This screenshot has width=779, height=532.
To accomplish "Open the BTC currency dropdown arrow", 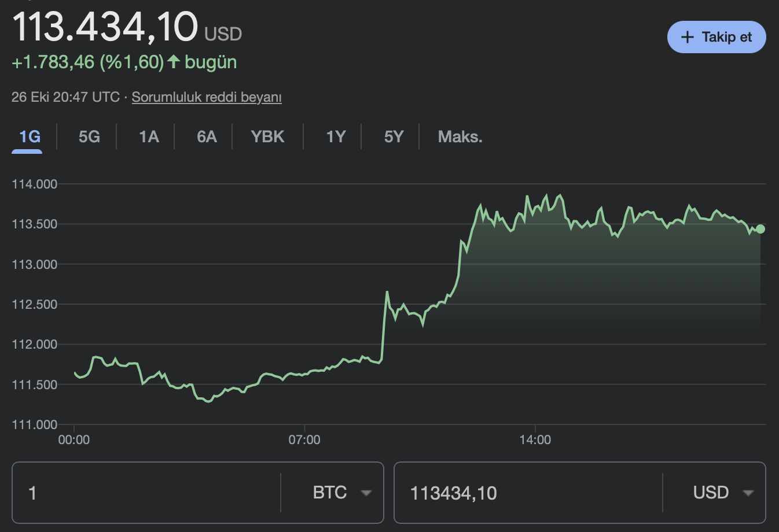I will [366, 493].
